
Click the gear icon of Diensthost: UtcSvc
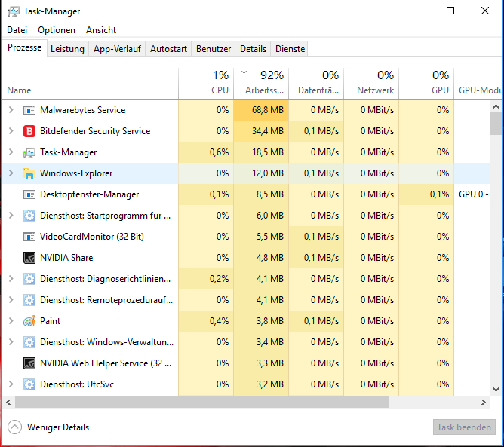click(29, 384)
